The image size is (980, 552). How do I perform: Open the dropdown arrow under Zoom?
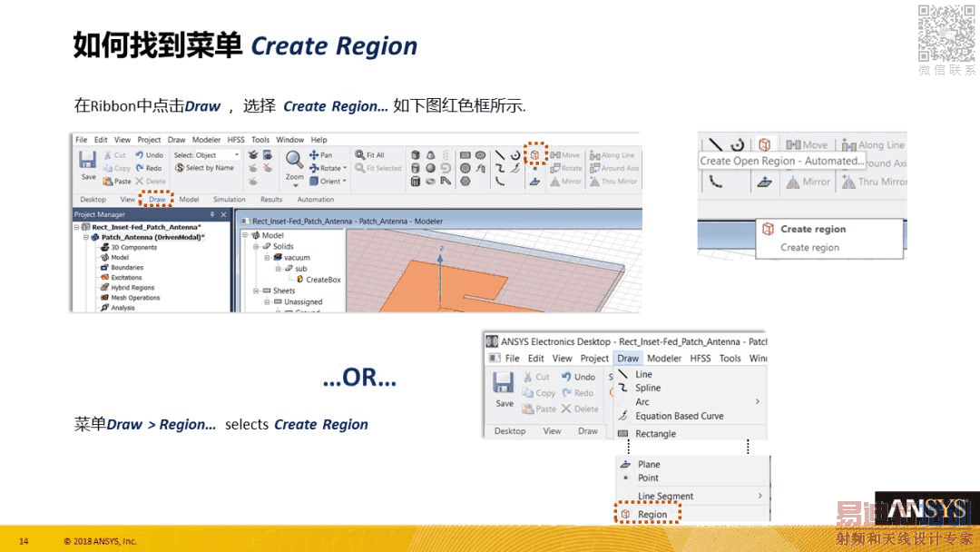click(295, 185)
